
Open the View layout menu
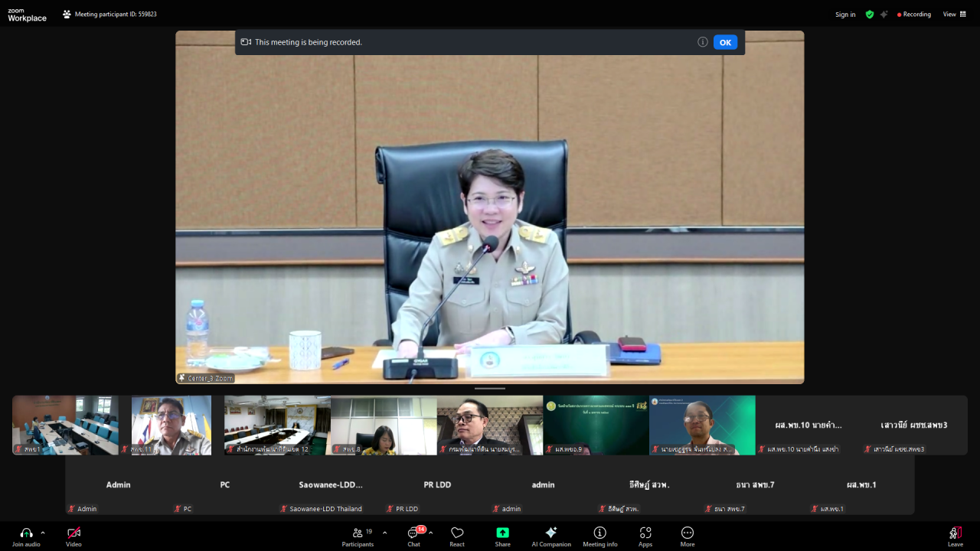(954, 14)
